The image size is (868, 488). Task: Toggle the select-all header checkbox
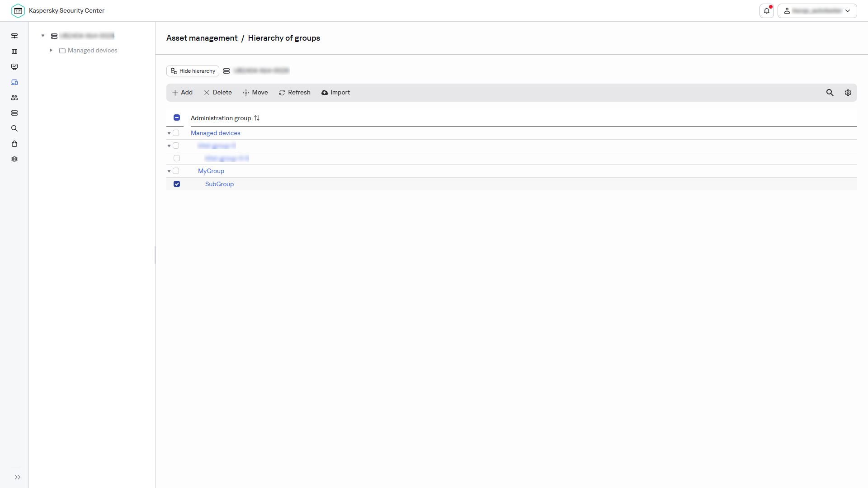pos(177,117)
